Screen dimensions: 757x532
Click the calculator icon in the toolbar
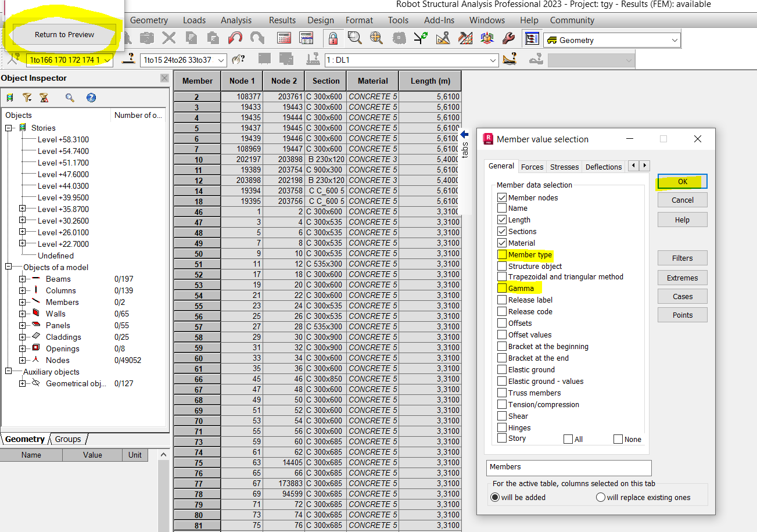[284, 38]
